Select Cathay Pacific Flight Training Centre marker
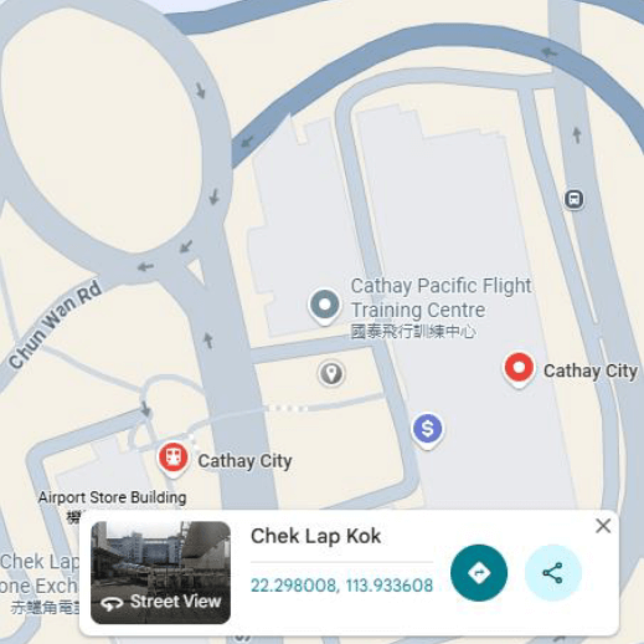Viewport: 644px width, 644px height. (x=325, y=307)
